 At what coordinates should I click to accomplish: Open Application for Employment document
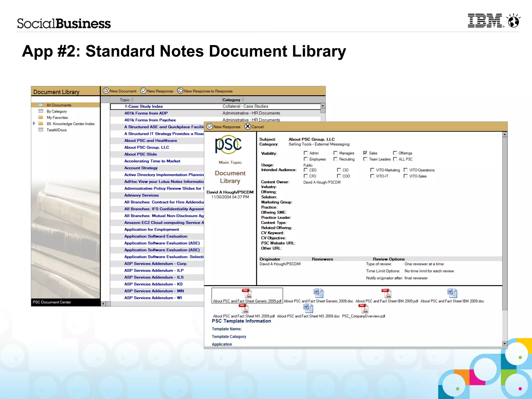151,229
